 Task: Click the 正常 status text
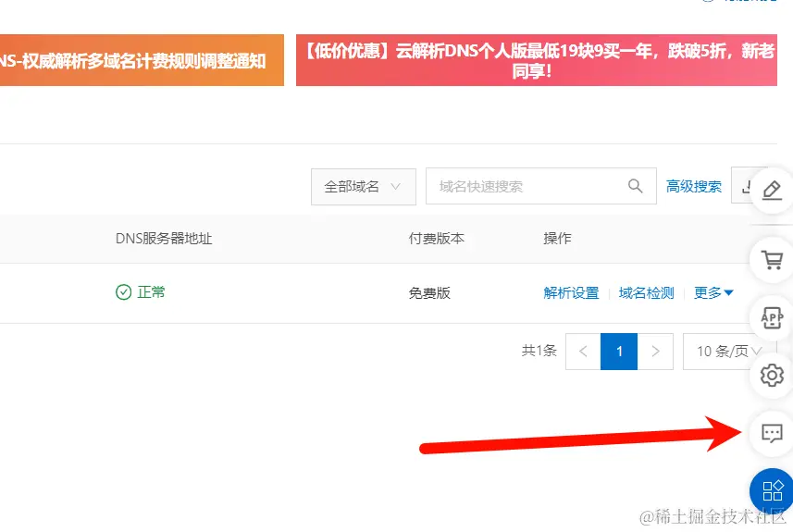coord(151,291)
